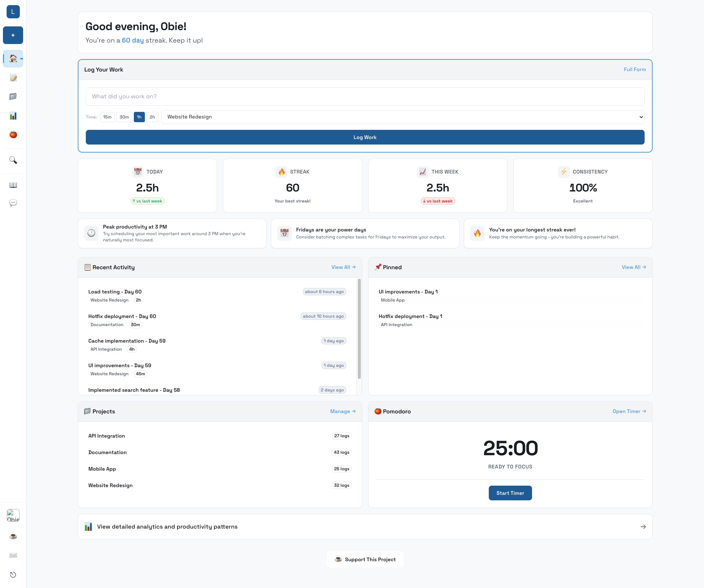Image resolution: width=704 pixels, height=588 pixels.
Task: Open the guide via the book icon
Action: (x=13, y=185)
